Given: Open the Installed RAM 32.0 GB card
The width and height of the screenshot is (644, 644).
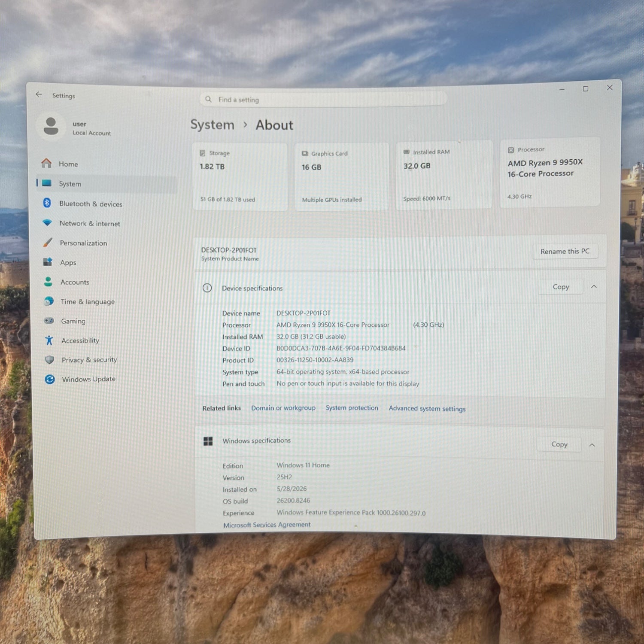Looking at the screenshot, I should pyautogui.click(x=444, y=175).
